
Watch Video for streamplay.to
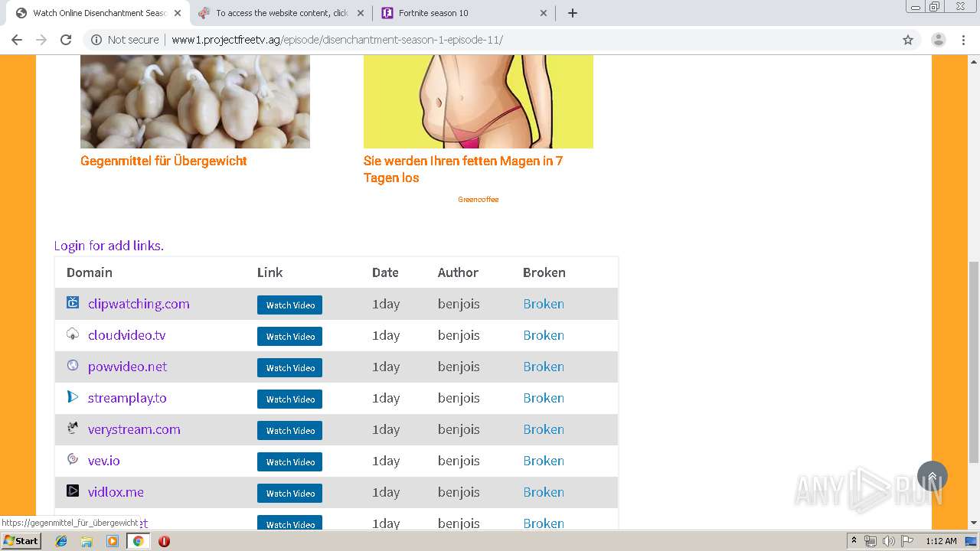pos(289,399)
